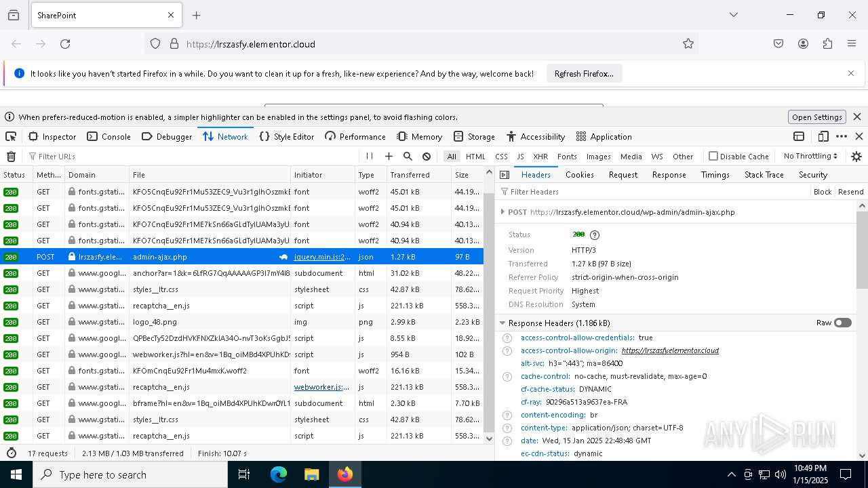This screenshot has height=488, width=868.
Task: Collapse the Response Headers section
Action: (x=502, y=323)
